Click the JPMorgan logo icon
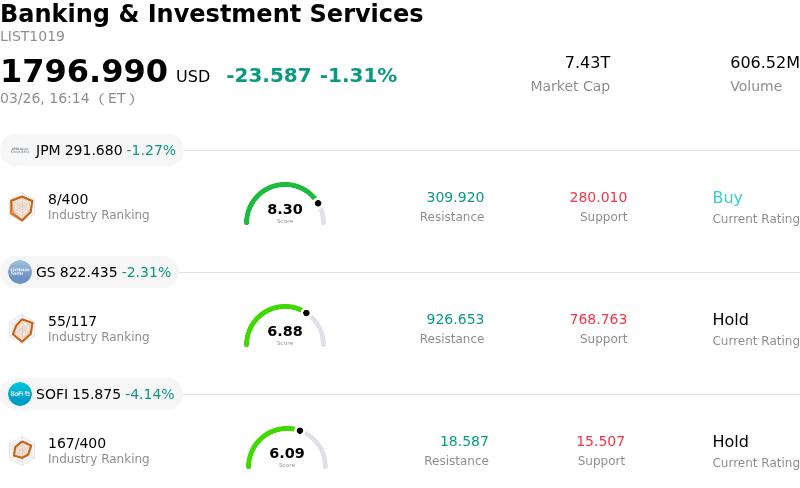The width and height of the screenshot is (800, 488). [x=20, y=150]
